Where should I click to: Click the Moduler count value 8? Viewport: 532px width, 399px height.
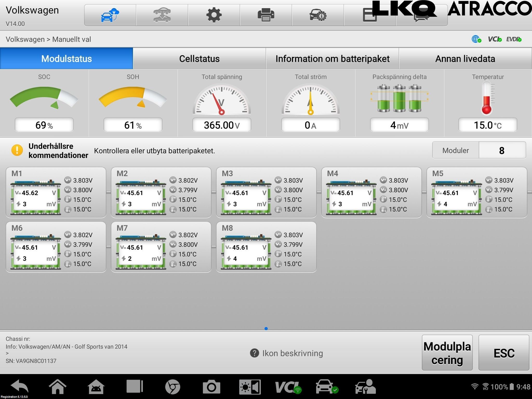coord(502,150)
